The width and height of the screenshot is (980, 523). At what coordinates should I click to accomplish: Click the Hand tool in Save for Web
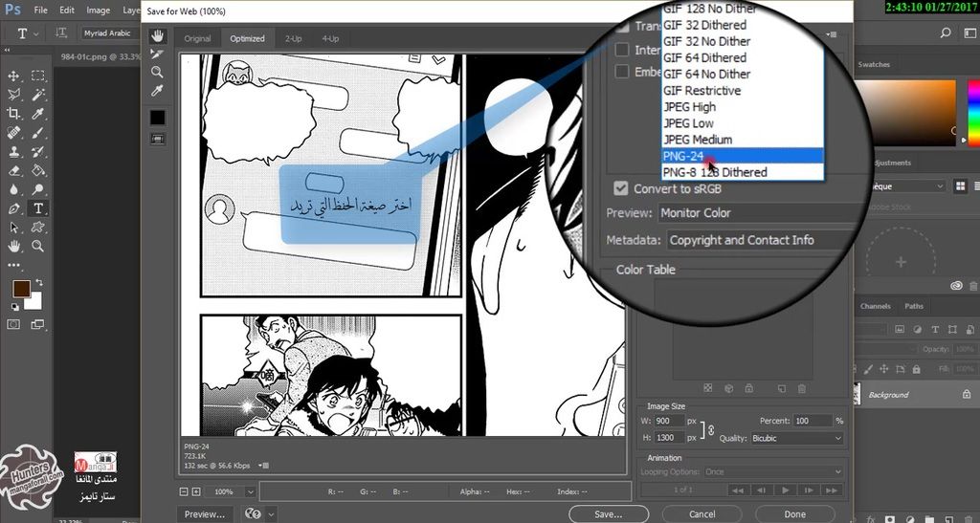coord(158,35)
